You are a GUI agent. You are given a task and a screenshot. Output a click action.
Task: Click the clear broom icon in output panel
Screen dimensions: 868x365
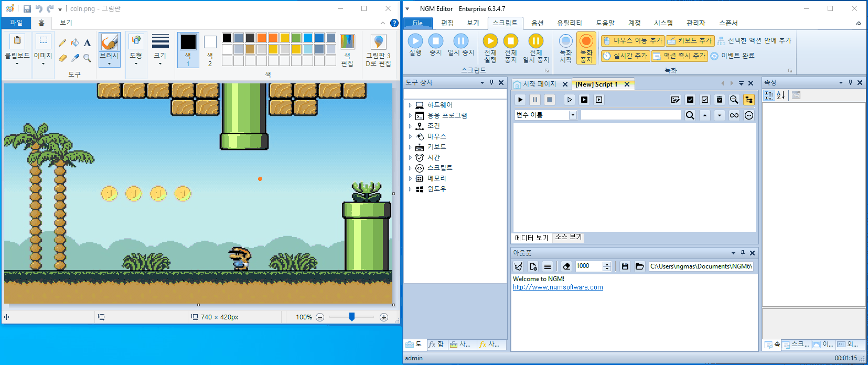[x=518, y=266]
